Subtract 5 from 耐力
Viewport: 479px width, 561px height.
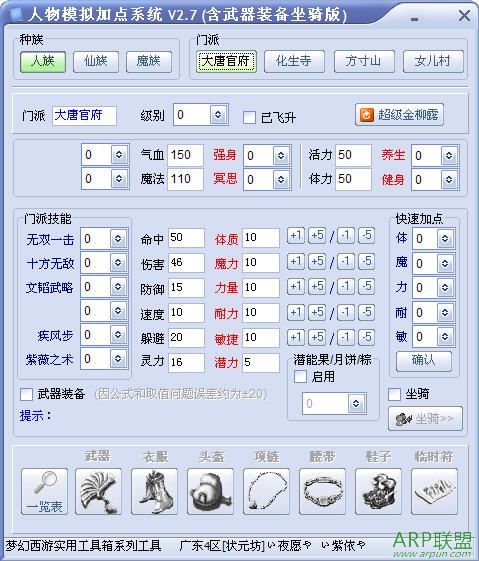[367, 312]
